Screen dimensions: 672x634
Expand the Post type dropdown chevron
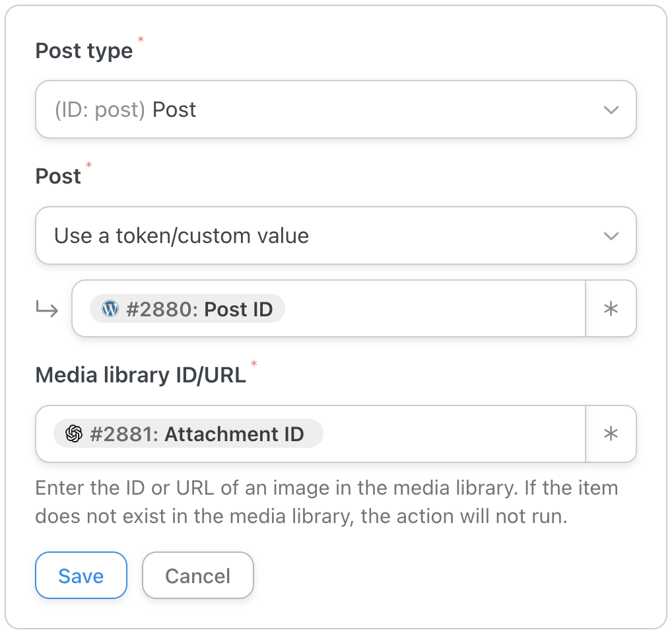pyautogui.click(x=611, y=110)
